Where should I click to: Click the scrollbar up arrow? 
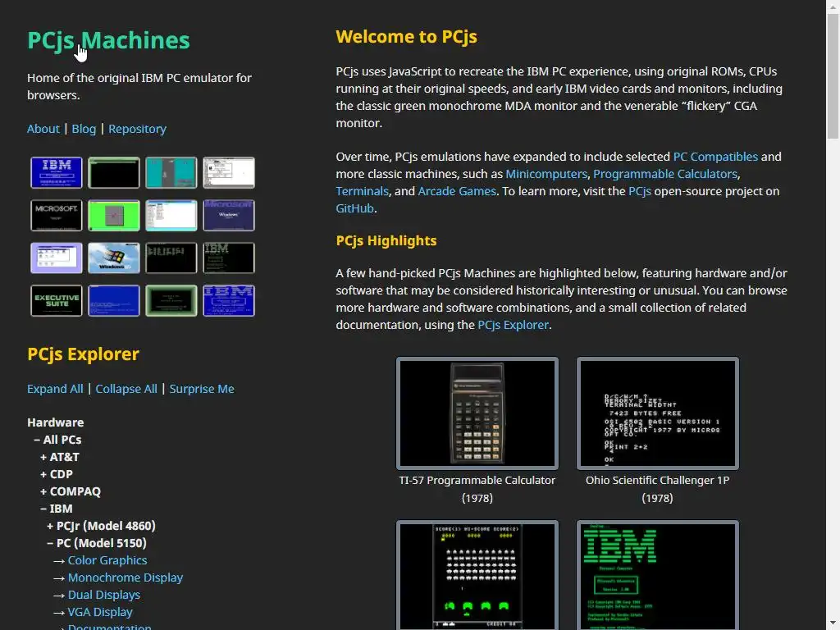(833, 6)
